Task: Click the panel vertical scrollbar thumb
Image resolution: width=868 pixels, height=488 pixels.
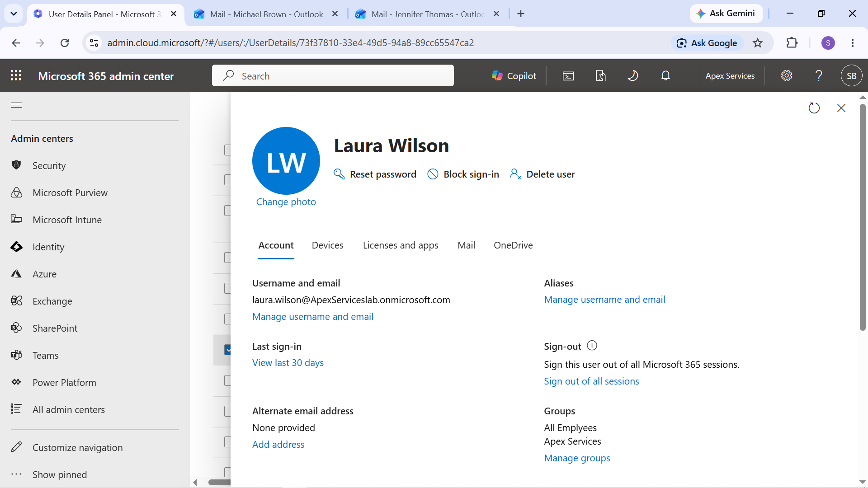Action: pos(863,217)
